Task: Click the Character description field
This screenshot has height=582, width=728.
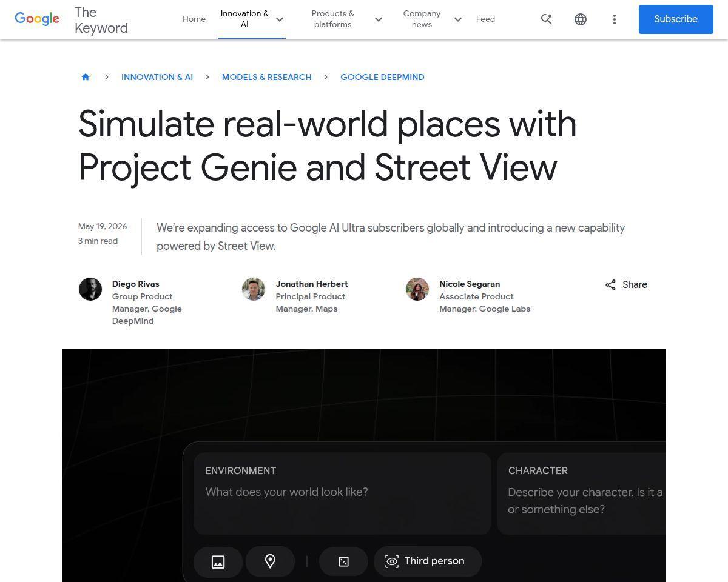Action: (x=581, y=493)
